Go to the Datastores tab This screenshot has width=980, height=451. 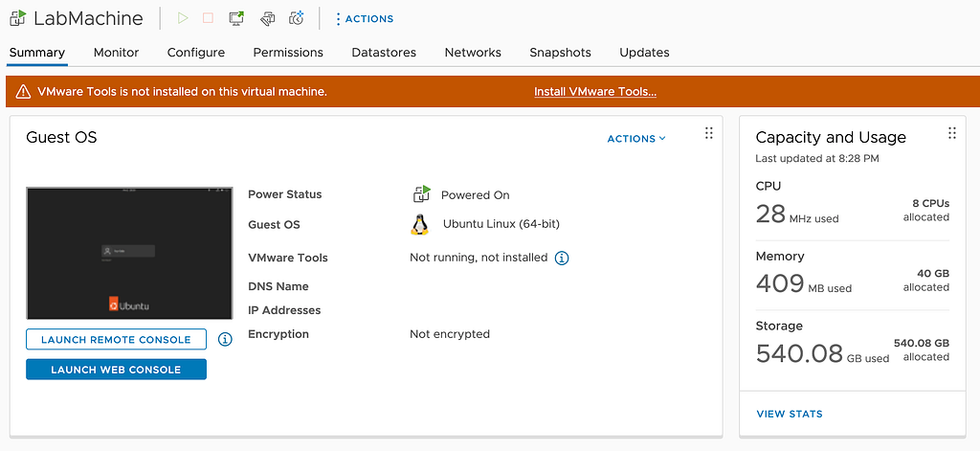[x=384, y=53]
